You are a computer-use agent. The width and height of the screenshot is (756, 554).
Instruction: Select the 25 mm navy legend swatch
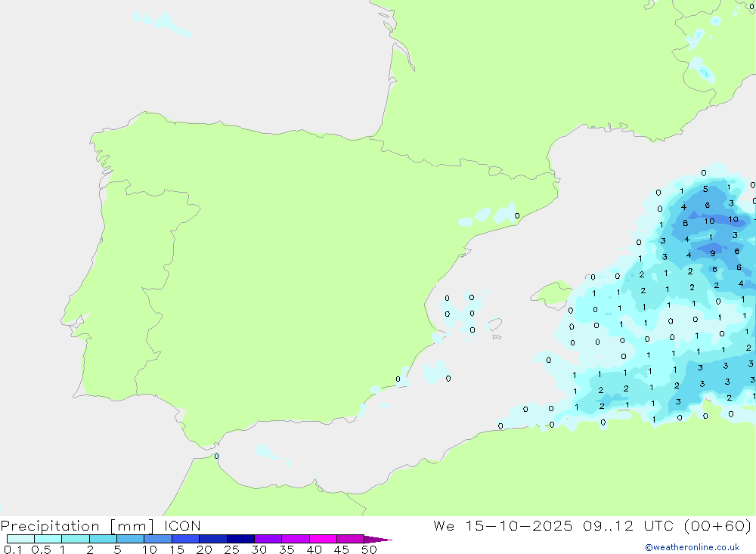(240, 539)
